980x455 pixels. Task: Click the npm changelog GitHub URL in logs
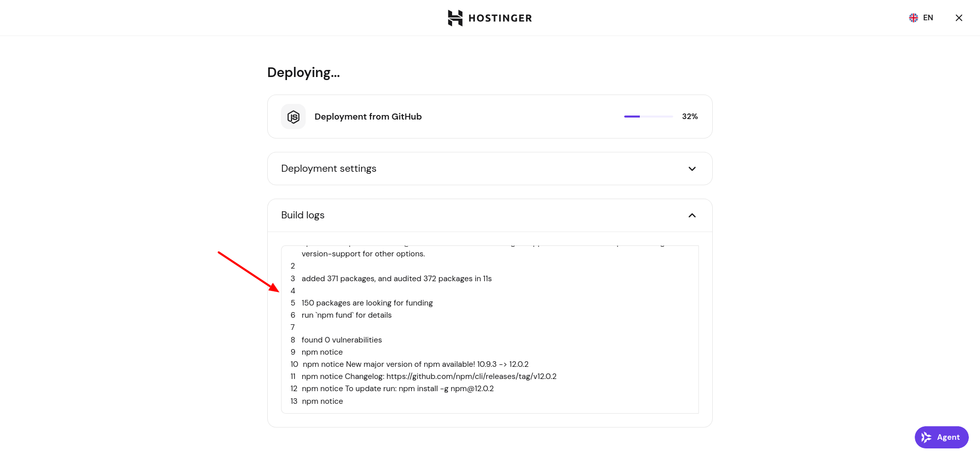click(471, 376)
